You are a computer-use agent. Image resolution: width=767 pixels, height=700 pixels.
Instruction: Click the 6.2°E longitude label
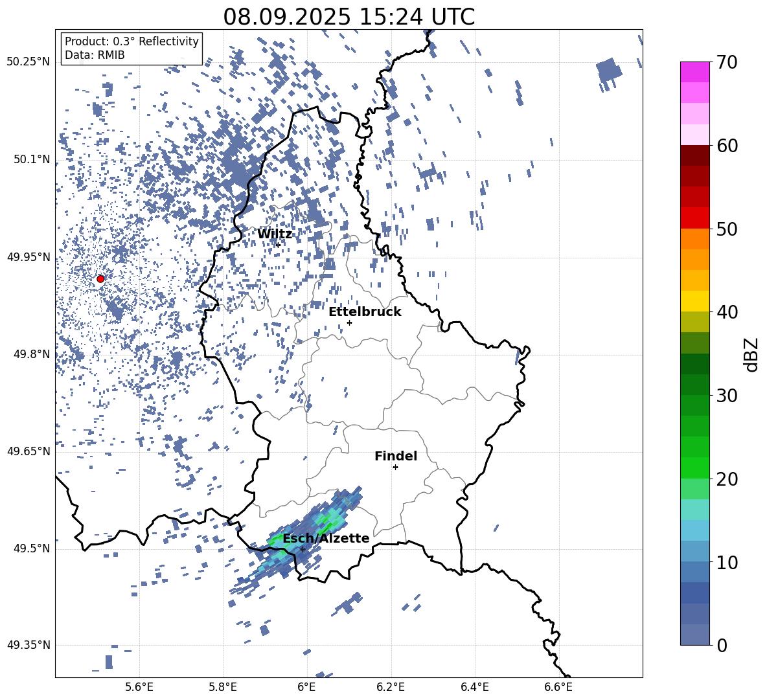(391, 687)
